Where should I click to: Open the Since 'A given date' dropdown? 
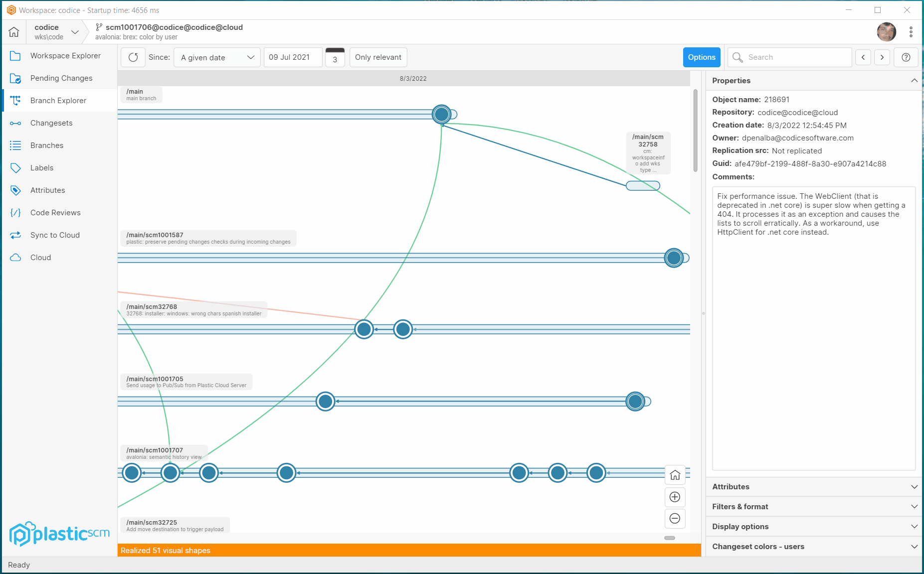click(x=217, y=57)
